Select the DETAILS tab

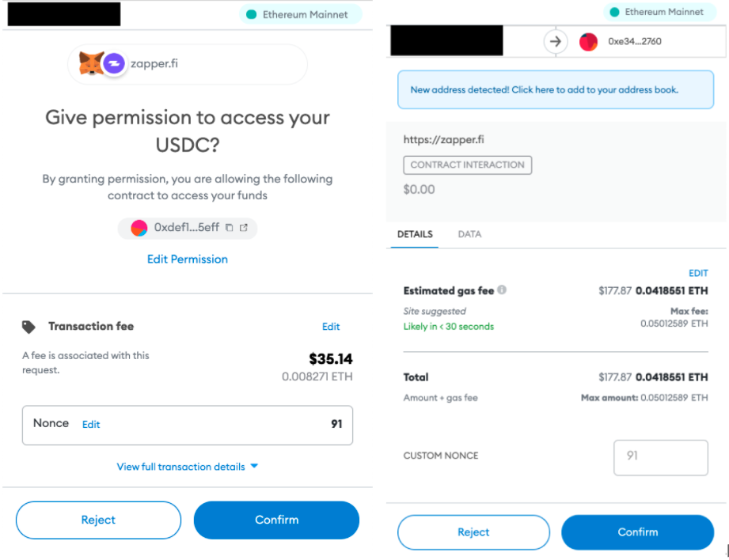(415, 234)
